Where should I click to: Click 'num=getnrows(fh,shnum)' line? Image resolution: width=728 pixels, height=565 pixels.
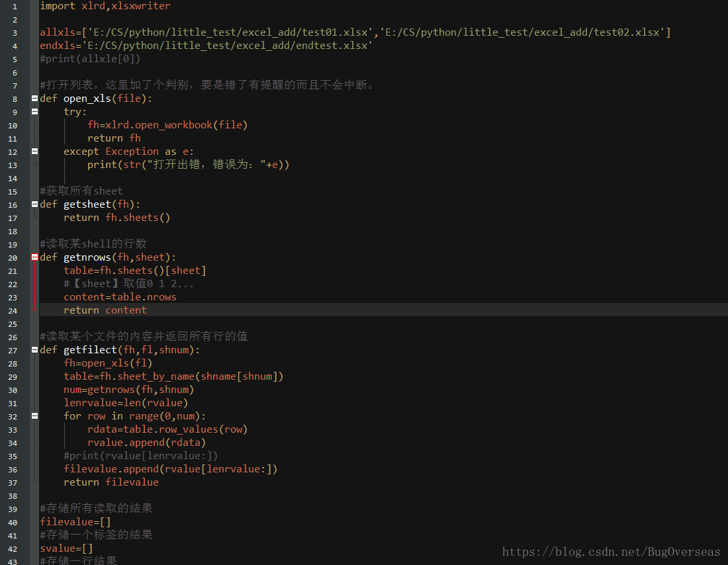129,390
